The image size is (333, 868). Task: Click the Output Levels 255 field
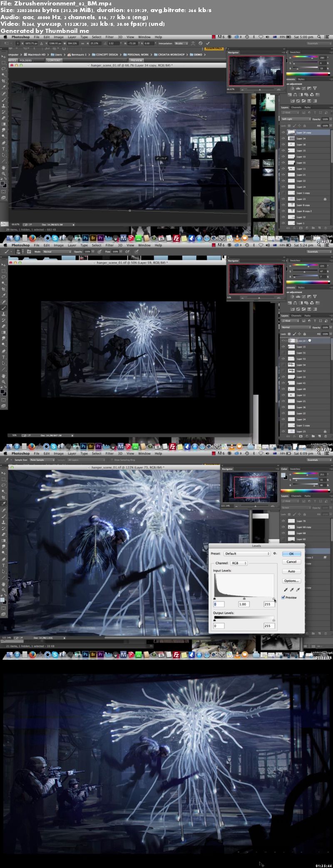pyautogui.click(x=269, y=626)
